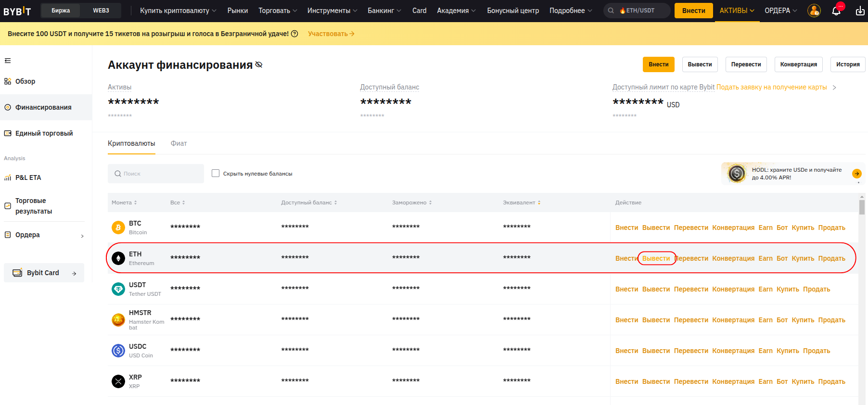868x405 pixels.
Task: Open Рынки menu item
Action: (x=238, y=11)
